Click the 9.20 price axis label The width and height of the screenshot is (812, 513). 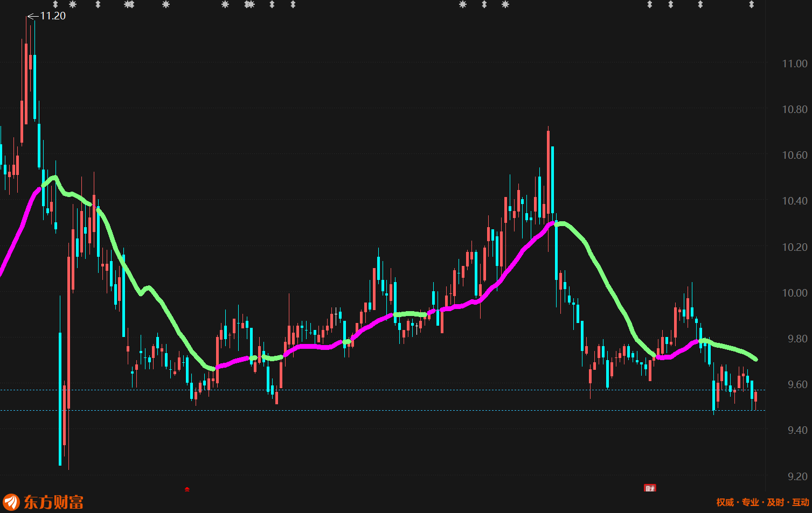(797, 476)
